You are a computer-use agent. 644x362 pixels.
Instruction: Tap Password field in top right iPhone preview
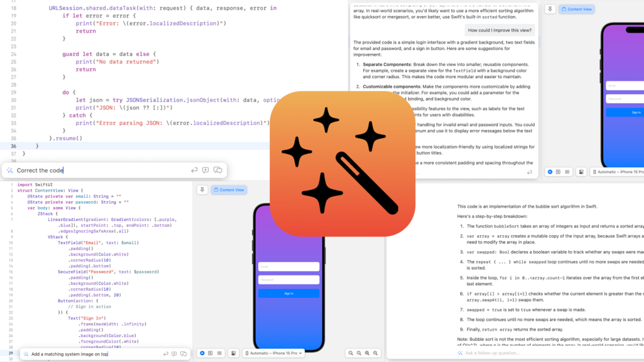coord(625,99)
